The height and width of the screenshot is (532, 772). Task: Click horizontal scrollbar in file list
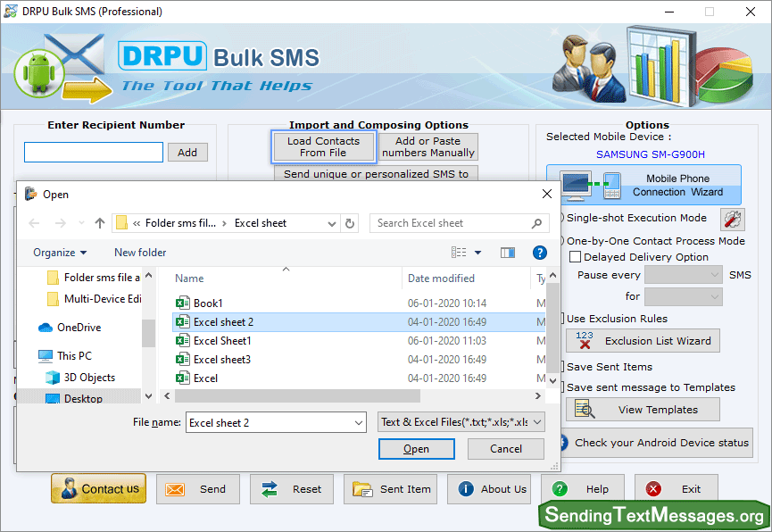[297, 396]
